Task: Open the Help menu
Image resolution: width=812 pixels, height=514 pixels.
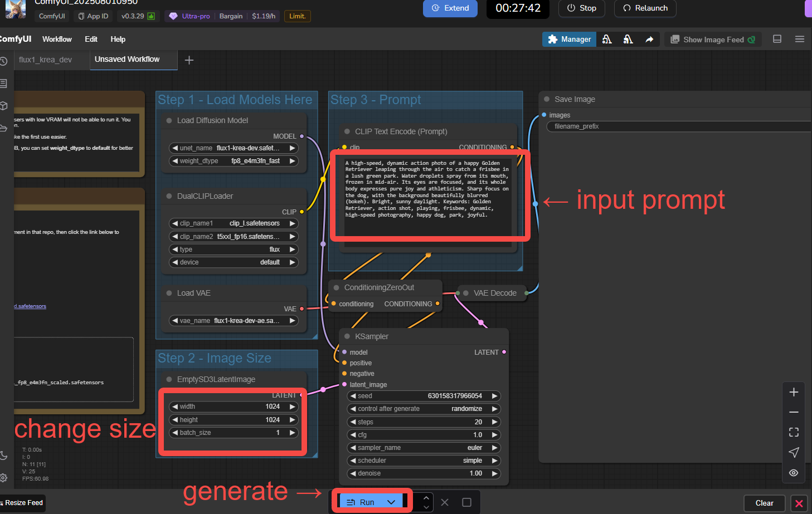Action: click(x=118, y=39)
